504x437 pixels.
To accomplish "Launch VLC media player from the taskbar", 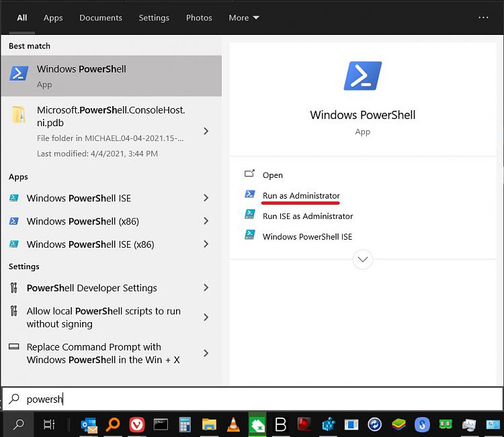I will click(233, 425).
